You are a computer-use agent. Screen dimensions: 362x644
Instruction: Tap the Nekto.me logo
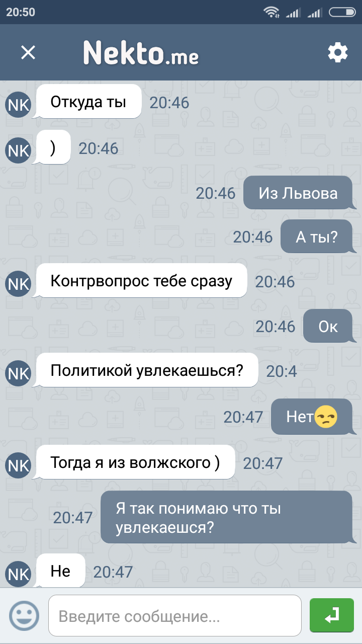tap(141, 52)
